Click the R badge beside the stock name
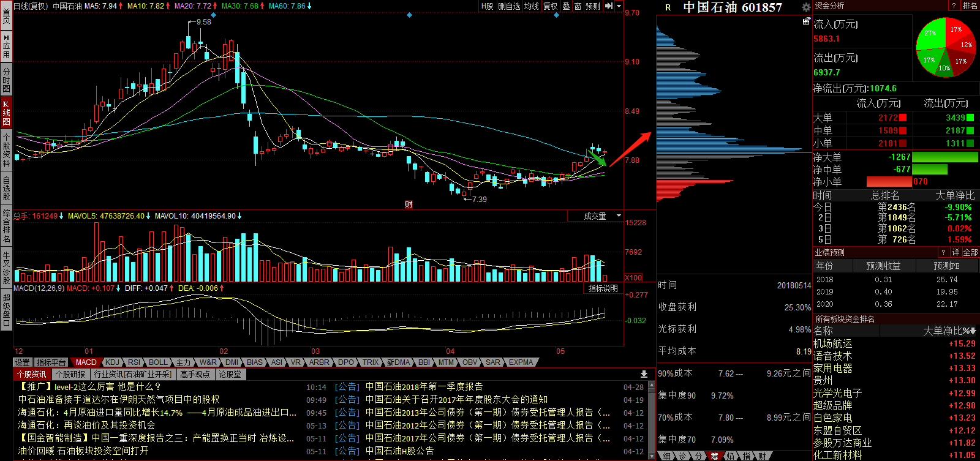The image size is (980, 461). tap(668, 7)
